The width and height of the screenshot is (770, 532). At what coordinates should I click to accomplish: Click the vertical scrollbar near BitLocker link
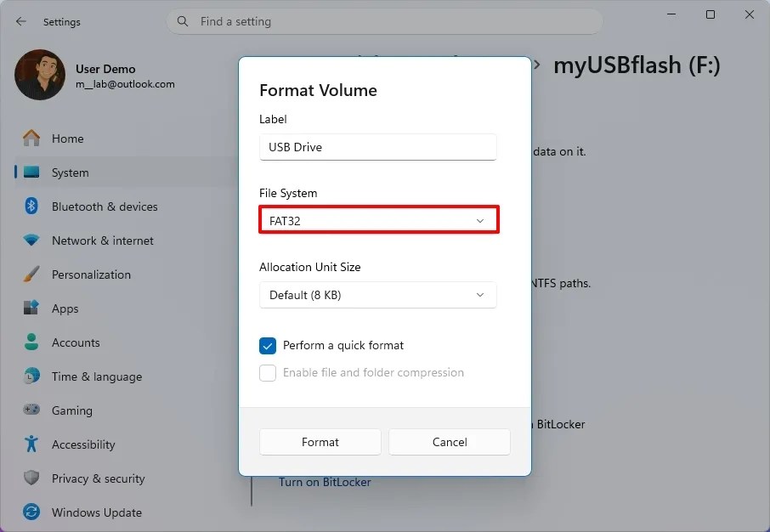pos(252,490)
